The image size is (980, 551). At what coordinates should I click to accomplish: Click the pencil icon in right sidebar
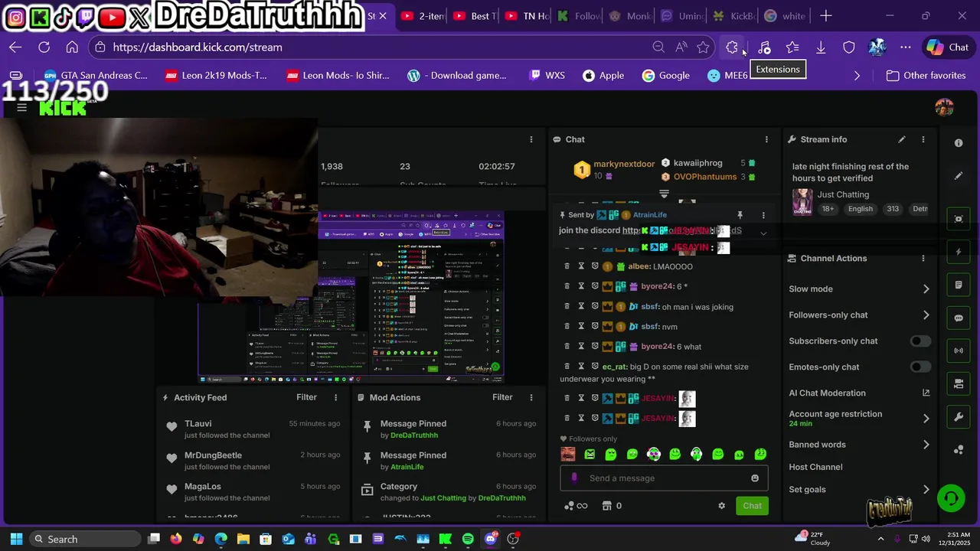pos(959,176)
